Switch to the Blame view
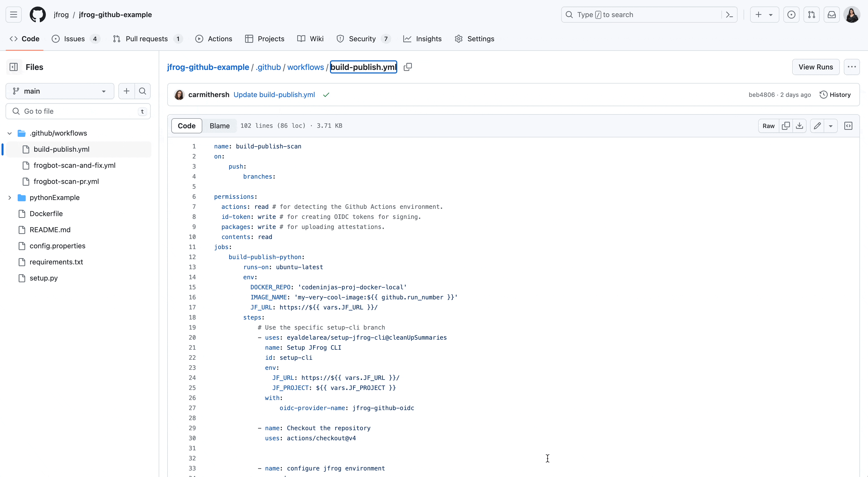Screen dimensions: 868x477 coord(219,126)
